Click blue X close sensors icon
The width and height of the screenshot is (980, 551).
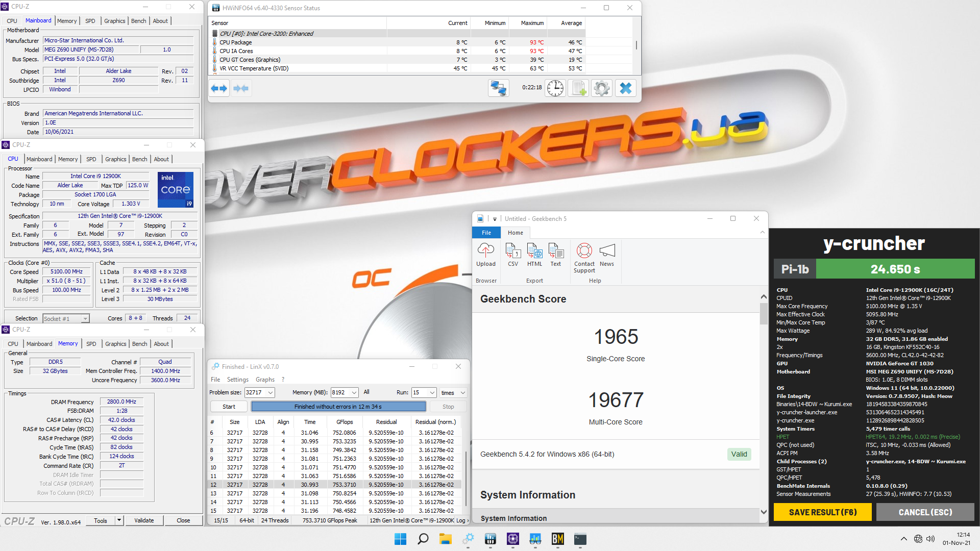[625, 88]
